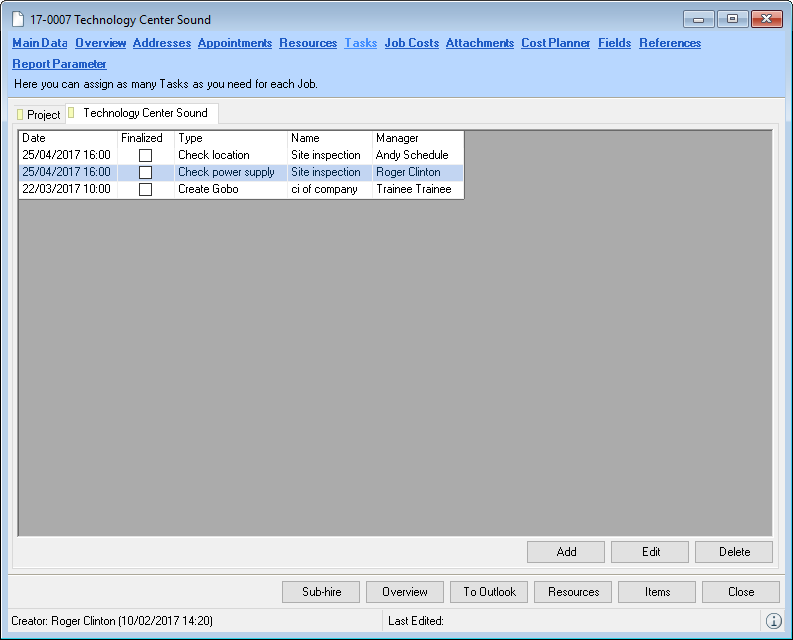Viewport: 793px width, 640px height.
Task: Sort tasks by Date column header
Action: [x=67, y=138]
